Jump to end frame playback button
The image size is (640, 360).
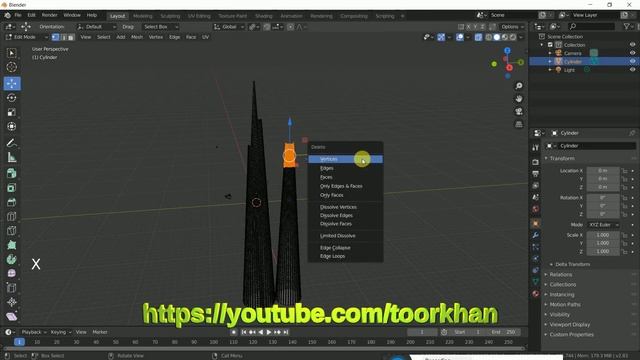point(286,332)
